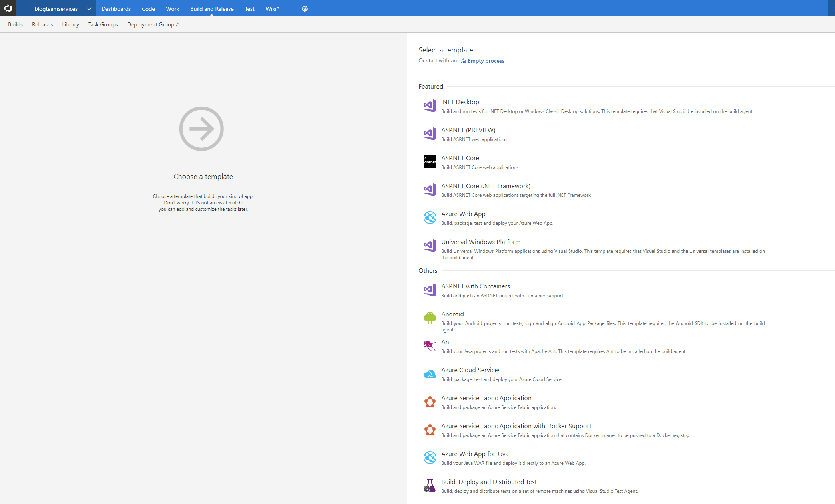This screenshot has width=835, height=504.
Task: Click the Apache Ant icon
Action: [430, 346]
